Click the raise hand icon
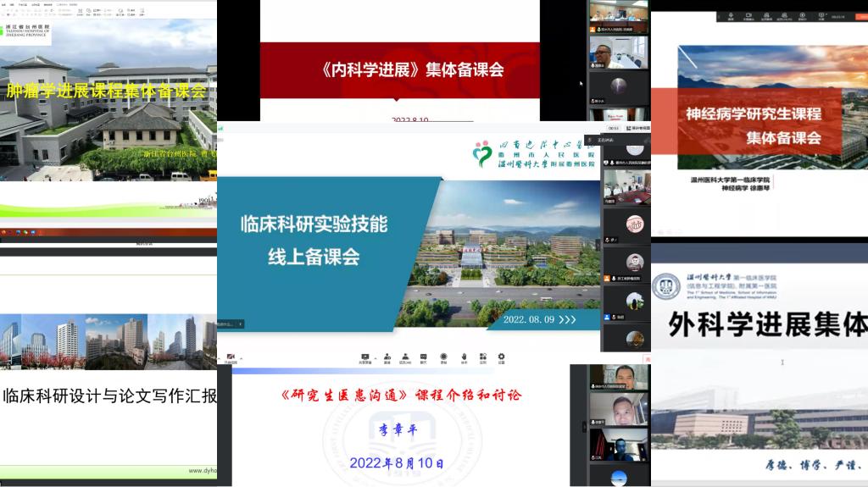 [x=464, y=357]
